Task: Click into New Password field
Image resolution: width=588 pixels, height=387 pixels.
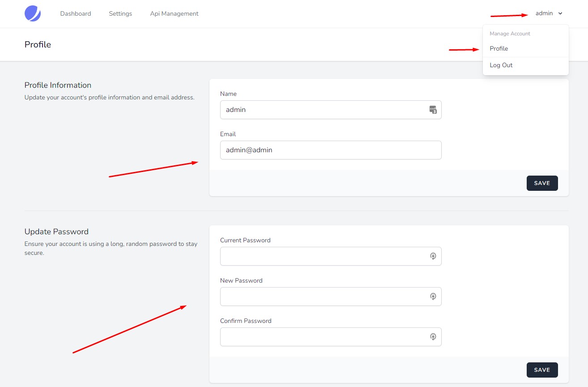Action: click(331, 297)
